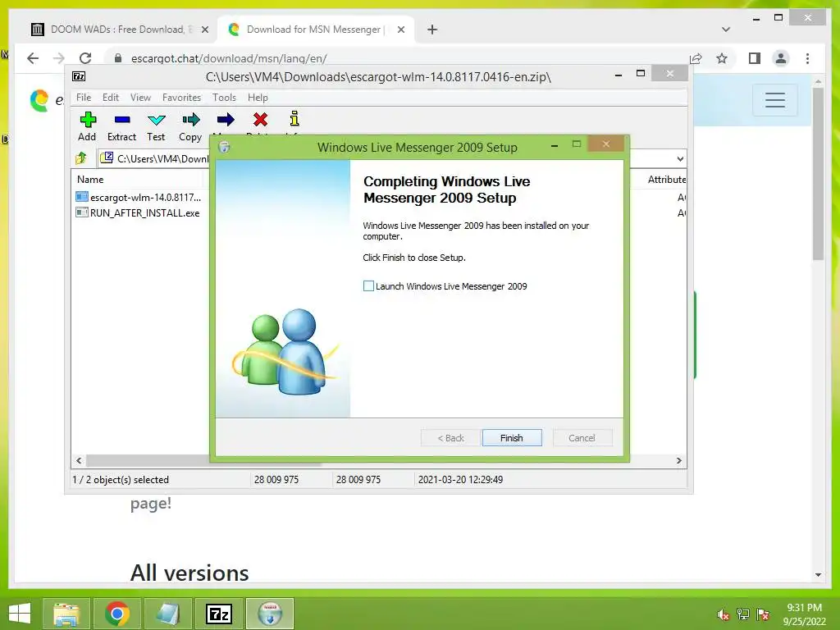Open a new Chrome tab
The image size is (840, 630).
(432, 30)
